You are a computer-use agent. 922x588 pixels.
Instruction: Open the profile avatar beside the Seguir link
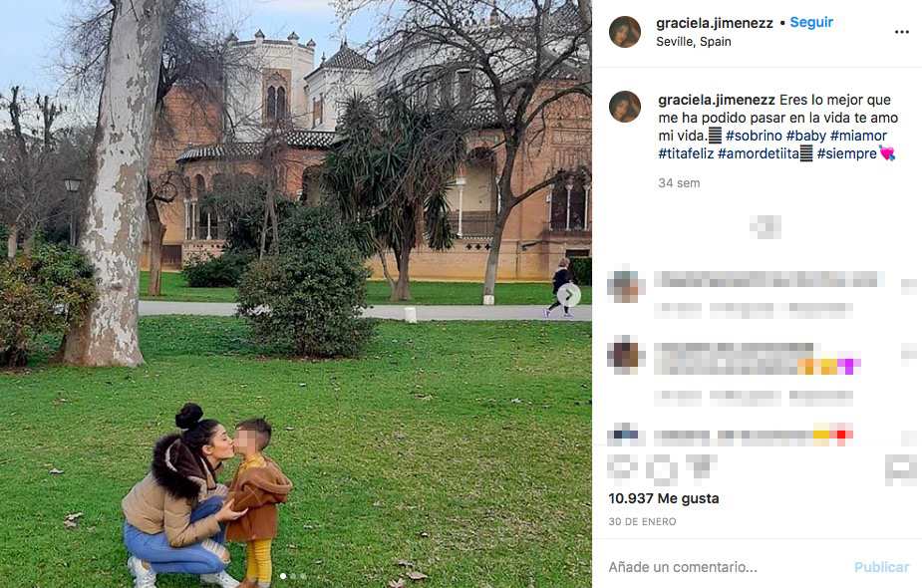click(624, 32)
